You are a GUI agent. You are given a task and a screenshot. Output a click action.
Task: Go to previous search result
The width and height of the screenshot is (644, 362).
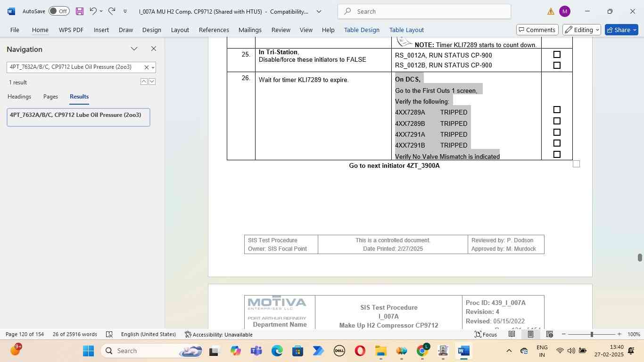pos(144,82)
